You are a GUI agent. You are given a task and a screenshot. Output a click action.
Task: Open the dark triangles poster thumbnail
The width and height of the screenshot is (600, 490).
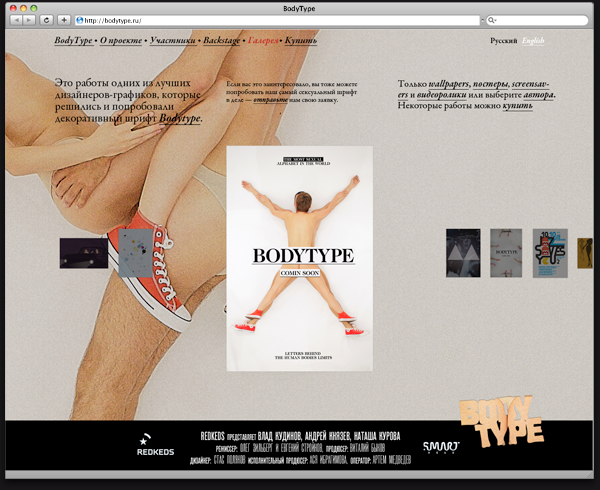pos(463,253)
